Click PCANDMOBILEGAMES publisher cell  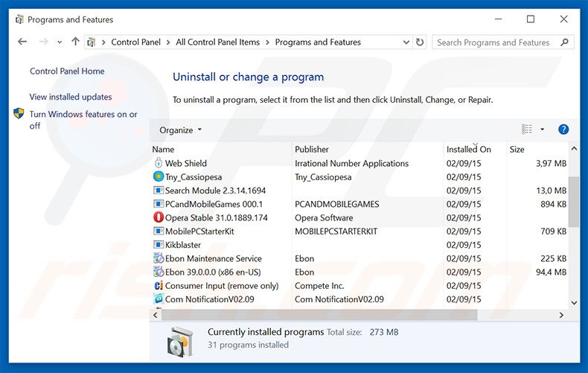336,204
